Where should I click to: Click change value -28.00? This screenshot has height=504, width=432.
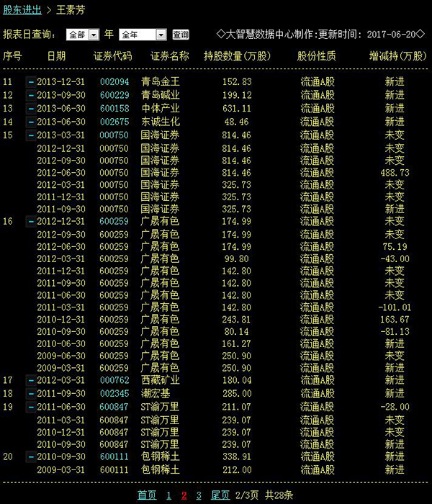coord(395,408)
